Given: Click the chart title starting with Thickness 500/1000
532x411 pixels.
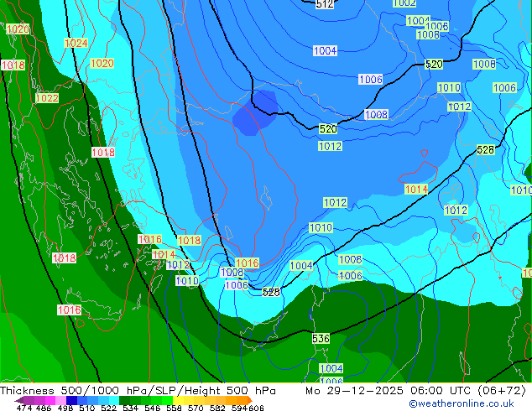Looking at the screenshot, I should click(x=138, y=391).
